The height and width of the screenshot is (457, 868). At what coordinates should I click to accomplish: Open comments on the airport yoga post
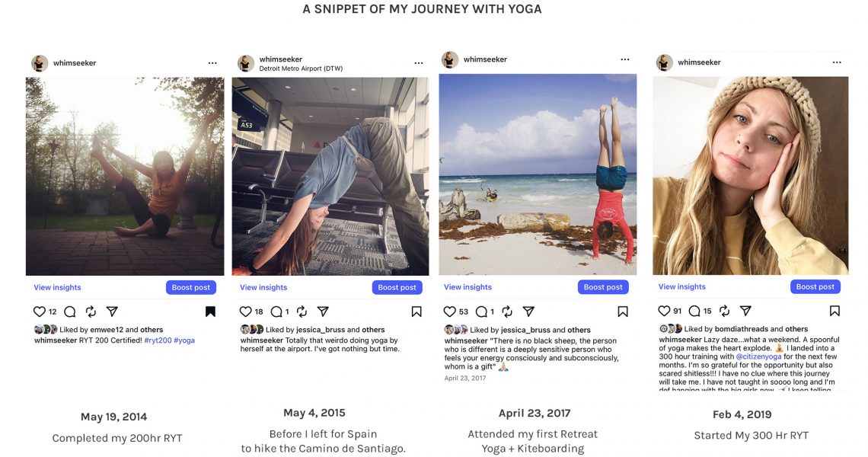pyautogui.click(x=276, y=312)
